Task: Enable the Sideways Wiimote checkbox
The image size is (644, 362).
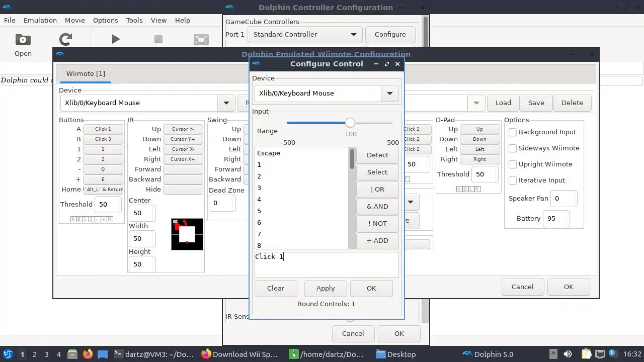Action: point(513,148)
